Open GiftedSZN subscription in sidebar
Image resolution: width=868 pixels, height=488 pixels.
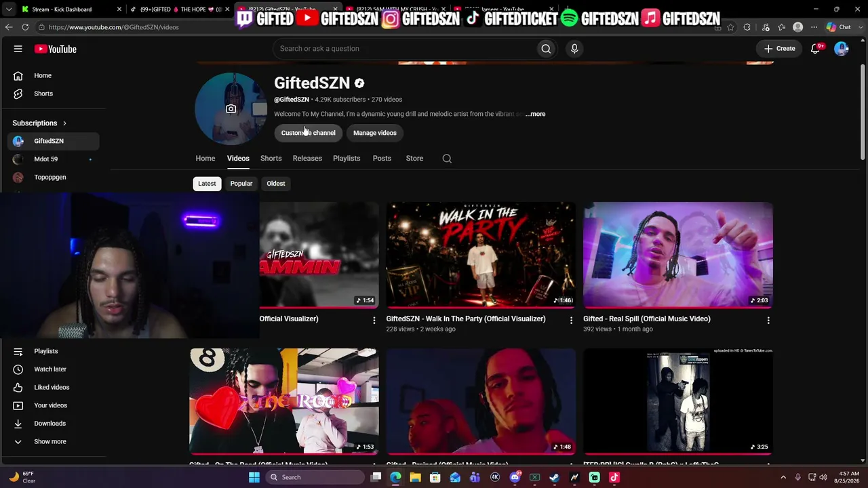click(54, 141)
